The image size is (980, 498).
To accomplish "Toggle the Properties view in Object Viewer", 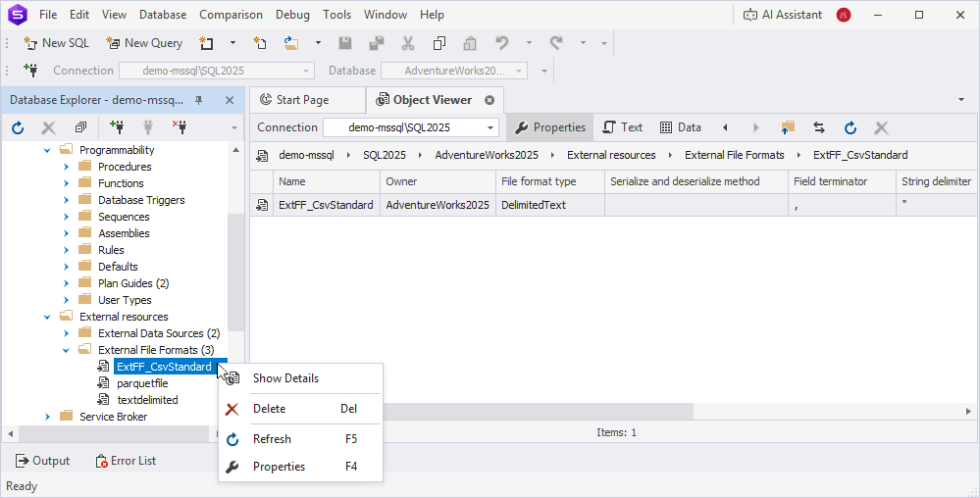I will pyautogui.click(x=550, y=127).
